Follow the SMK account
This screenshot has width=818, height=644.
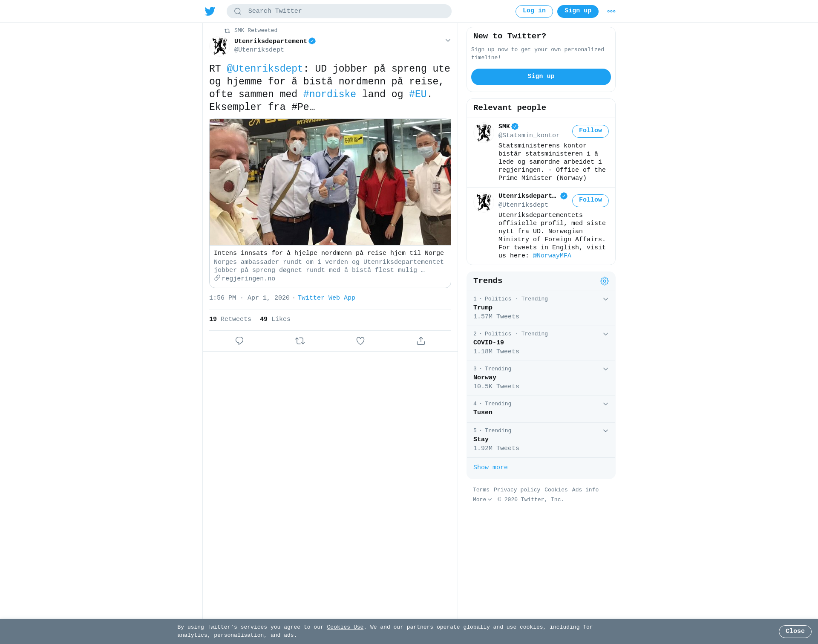tap(590, 131)
